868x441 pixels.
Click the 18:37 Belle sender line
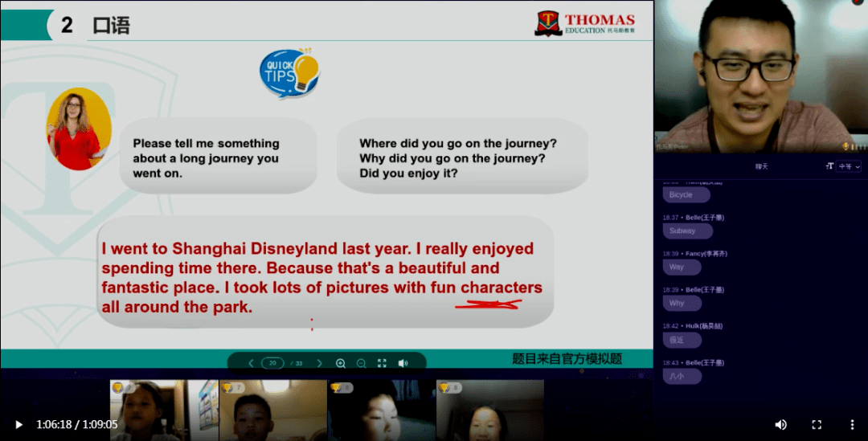pos(693,218)
